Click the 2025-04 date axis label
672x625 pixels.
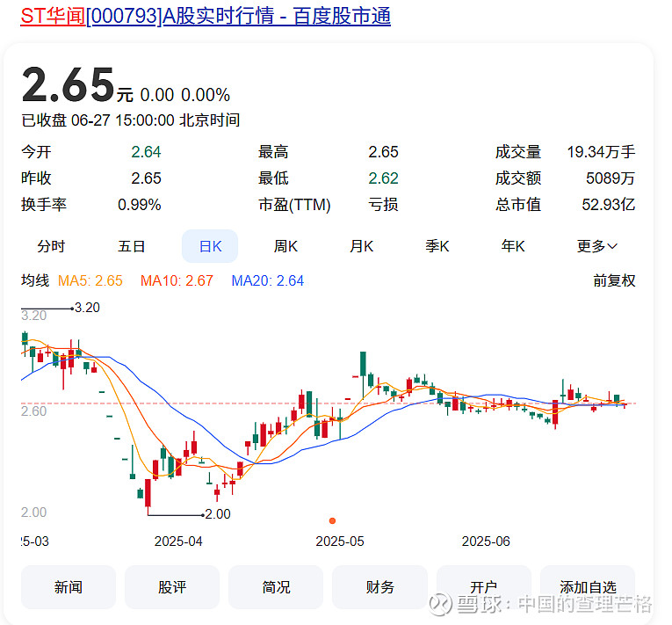coord(178,541)
